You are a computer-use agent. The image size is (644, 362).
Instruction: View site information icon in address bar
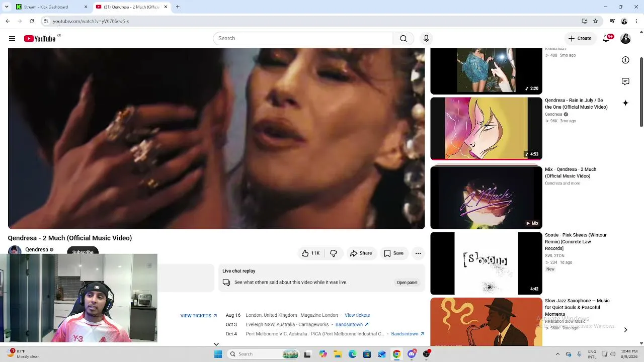click(46, 21)
